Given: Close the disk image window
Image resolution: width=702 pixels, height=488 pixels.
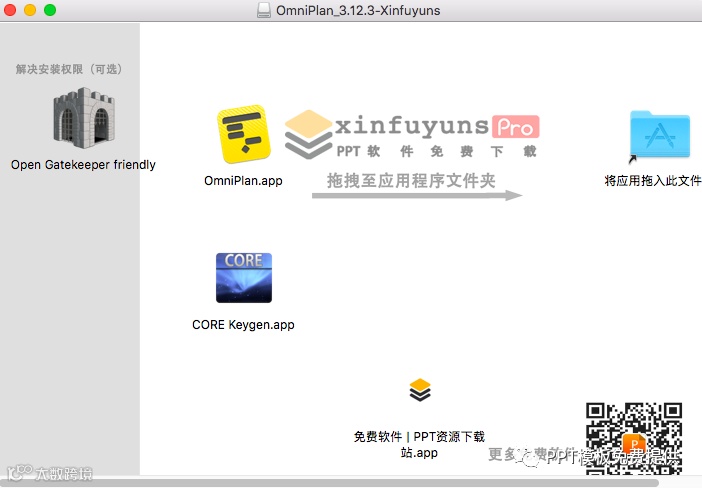Looking at the screenshot, I should 10,10.
